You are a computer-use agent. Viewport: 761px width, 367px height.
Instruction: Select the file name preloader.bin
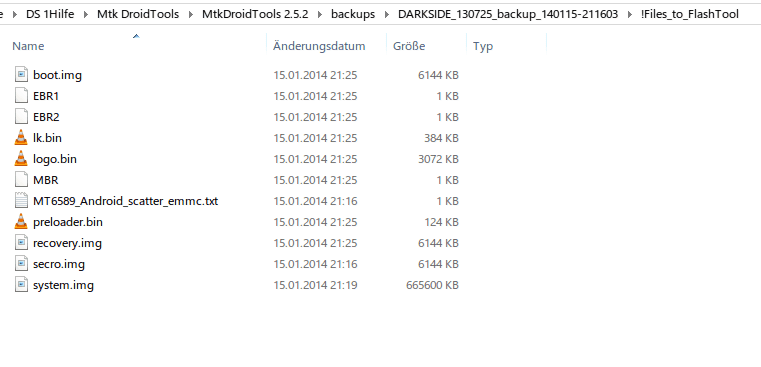point(68,222)
